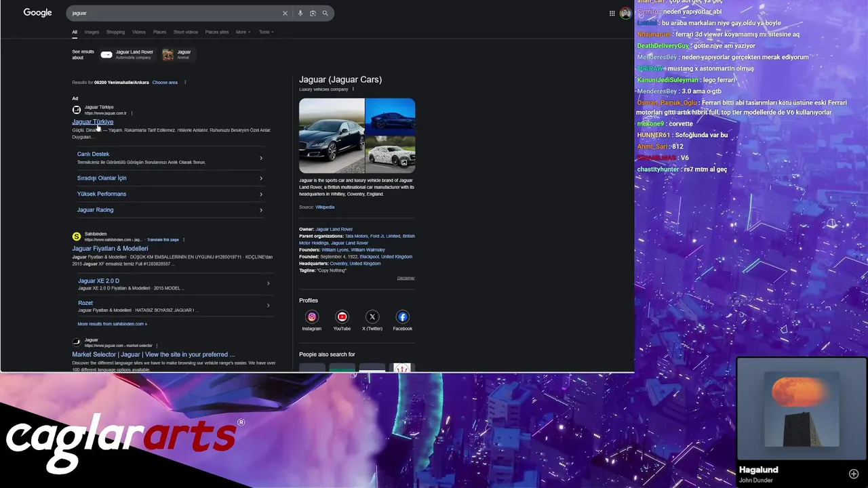Open ad options for jaguar.com.tr result
Image resolution: width=868 pixels, height=488 pixels.
point(132,113)
